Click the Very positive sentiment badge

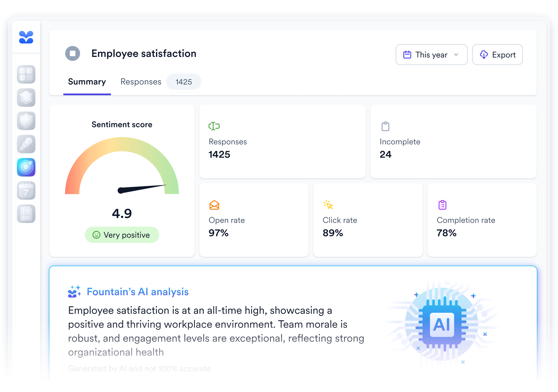click(122, 235)
